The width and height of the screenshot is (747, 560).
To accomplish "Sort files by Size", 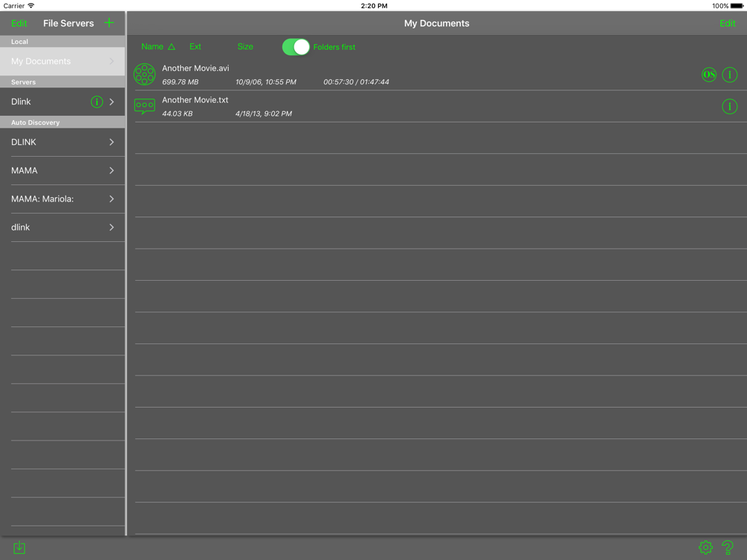I will click(245, 46).
